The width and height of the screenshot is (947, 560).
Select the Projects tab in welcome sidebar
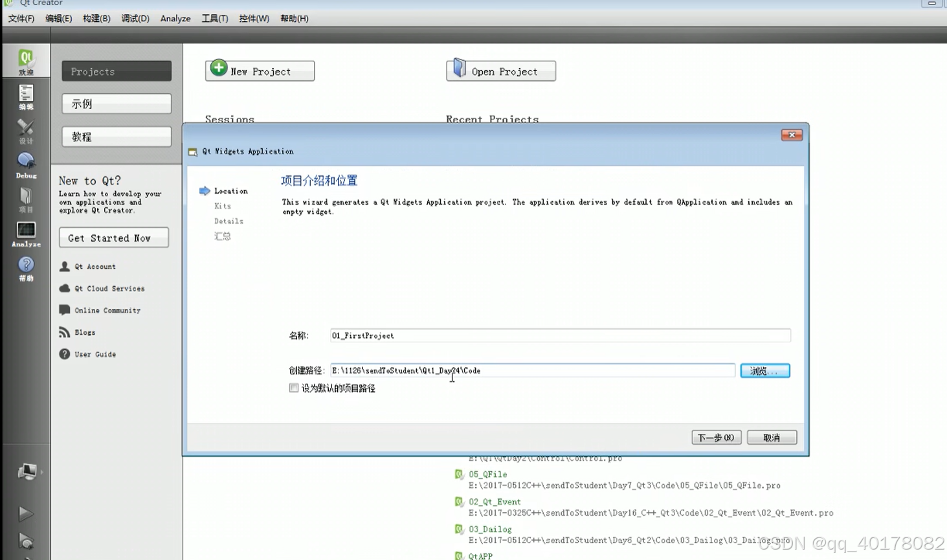[x=117, y=71]
